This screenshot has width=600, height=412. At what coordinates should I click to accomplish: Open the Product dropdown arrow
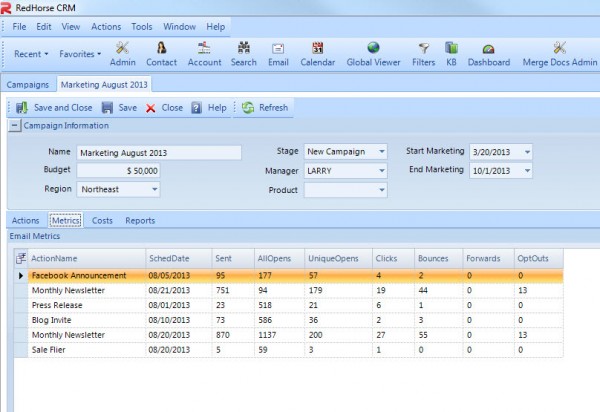[382, 190]
